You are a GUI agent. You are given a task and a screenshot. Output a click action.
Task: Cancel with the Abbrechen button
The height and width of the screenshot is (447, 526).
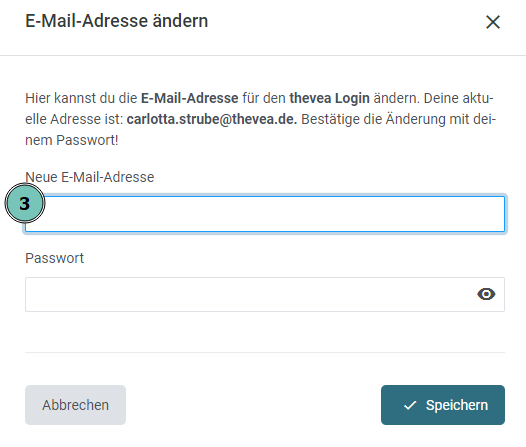75,405
